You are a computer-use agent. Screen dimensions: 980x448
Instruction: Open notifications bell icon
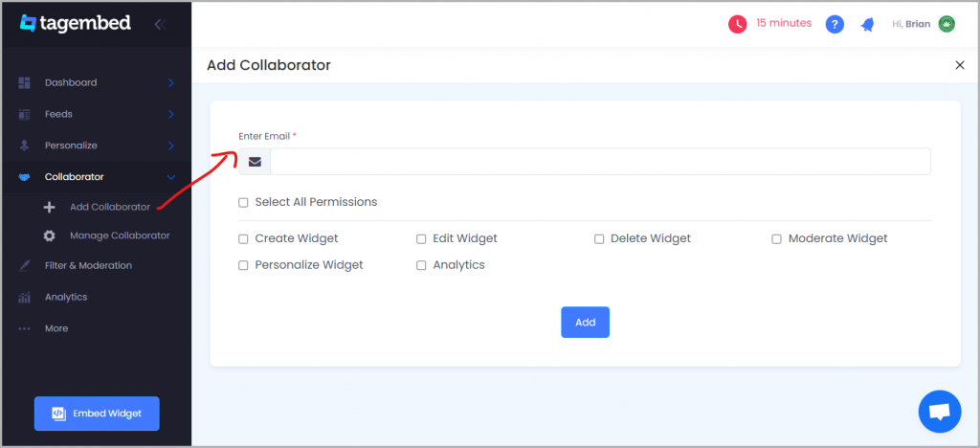tap(867, 24)
